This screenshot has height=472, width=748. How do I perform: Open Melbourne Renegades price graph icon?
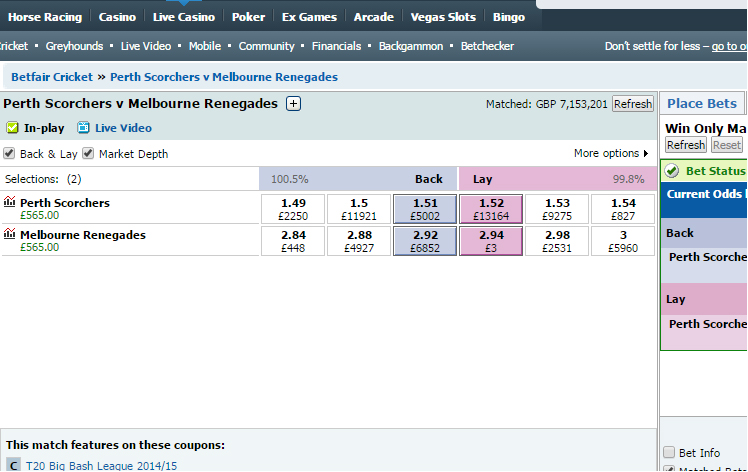coord(10,234)
